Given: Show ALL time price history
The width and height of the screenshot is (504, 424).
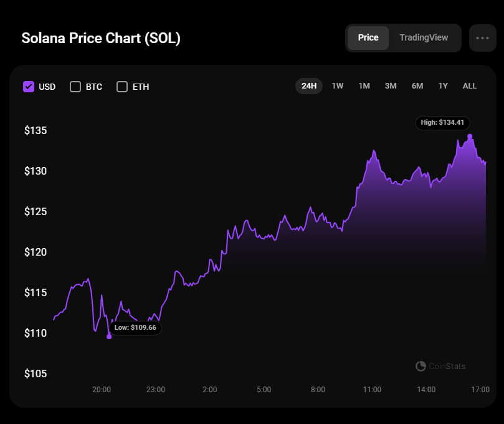Looking at the screenshot, I should (470, 86).
